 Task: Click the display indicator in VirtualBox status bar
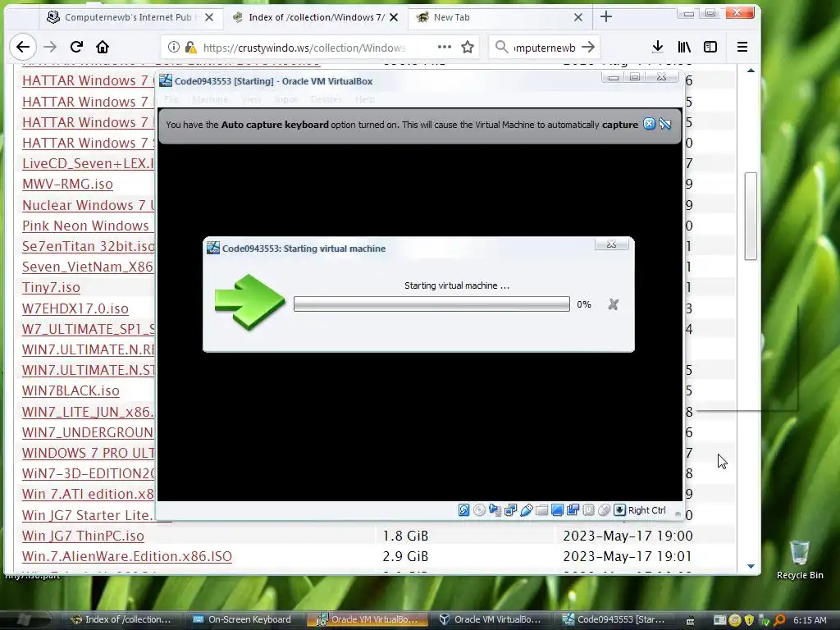(557, 510)
